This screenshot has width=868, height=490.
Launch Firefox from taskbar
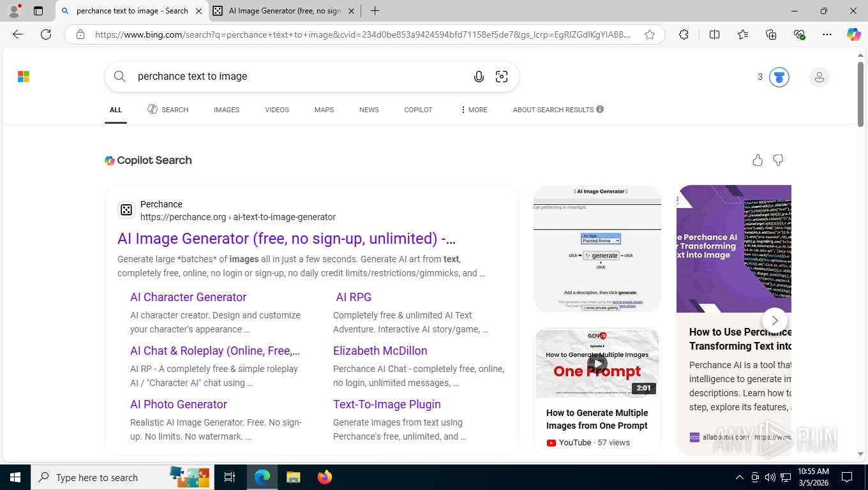324,477
